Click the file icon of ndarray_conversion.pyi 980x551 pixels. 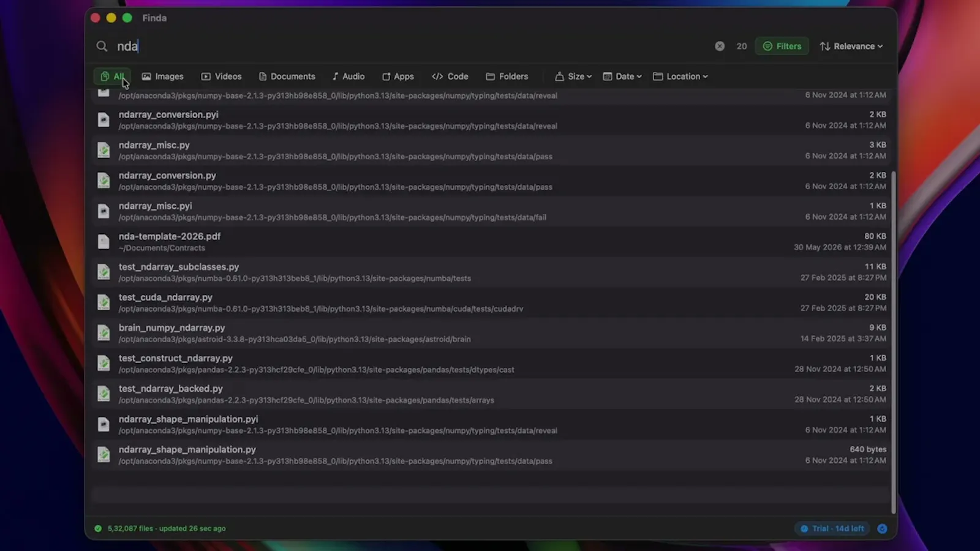tap(104, 120)
